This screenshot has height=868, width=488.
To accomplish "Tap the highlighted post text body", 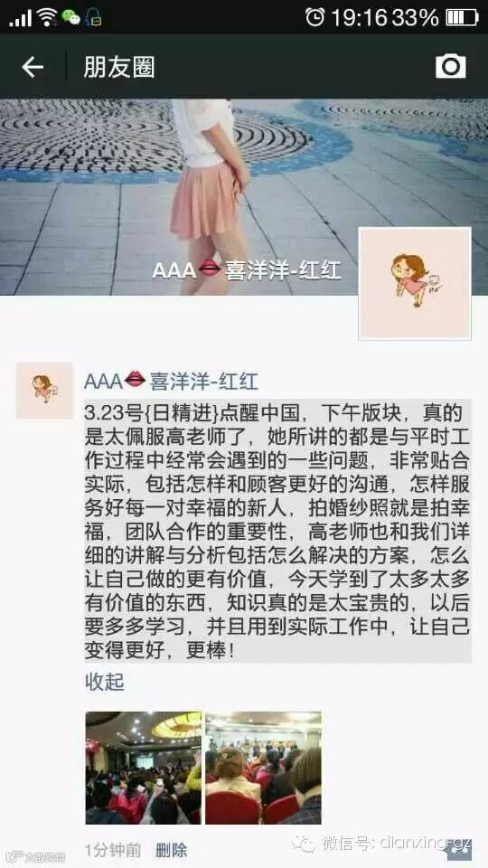I will click(277, 530).
